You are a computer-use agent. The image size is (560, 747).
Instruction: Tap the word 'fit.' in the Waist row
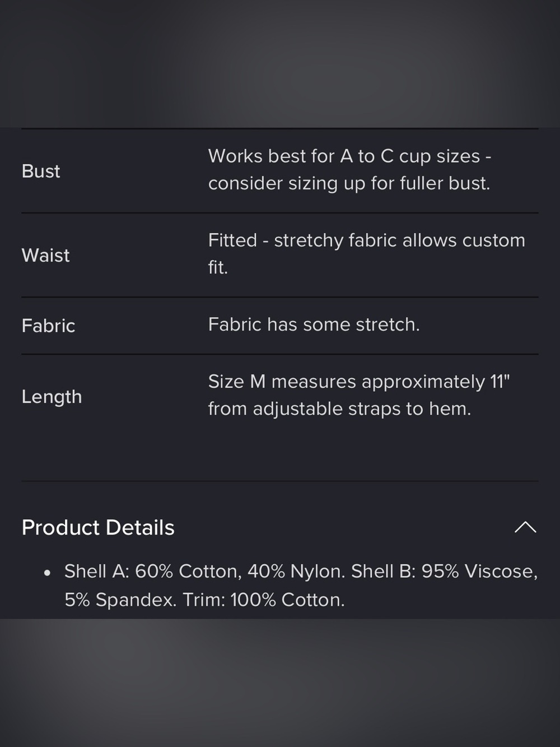pyautogui.click(x=218, y=267)
